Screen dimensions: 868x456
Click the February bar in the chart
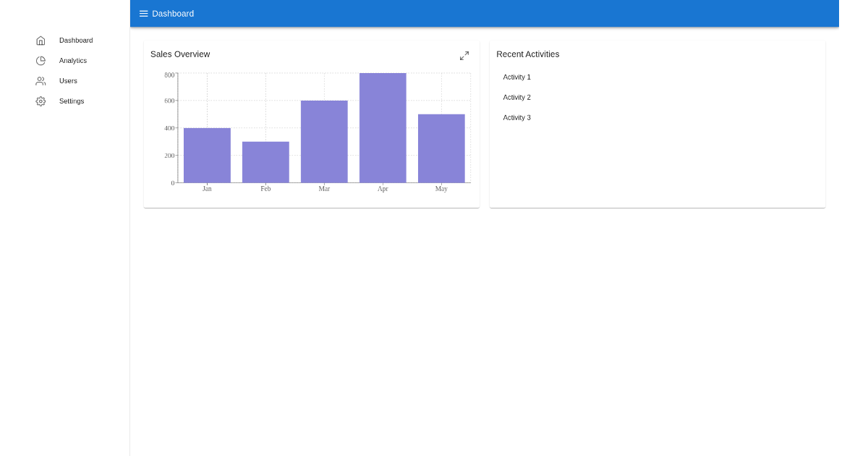pos(265,161)
